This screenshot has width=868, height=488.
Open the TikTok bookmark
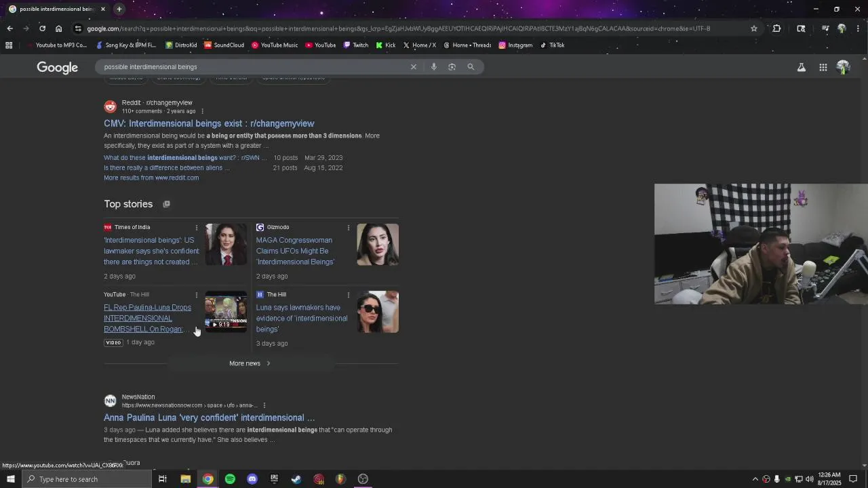click(552, 45)
